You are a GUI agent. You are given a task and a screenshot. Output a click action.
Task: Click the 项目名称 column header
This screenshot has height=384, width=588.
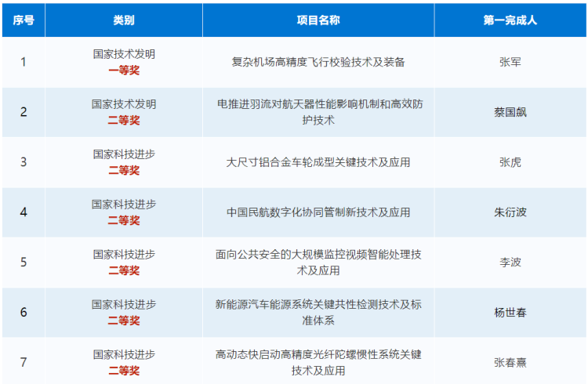coord(318,20)
